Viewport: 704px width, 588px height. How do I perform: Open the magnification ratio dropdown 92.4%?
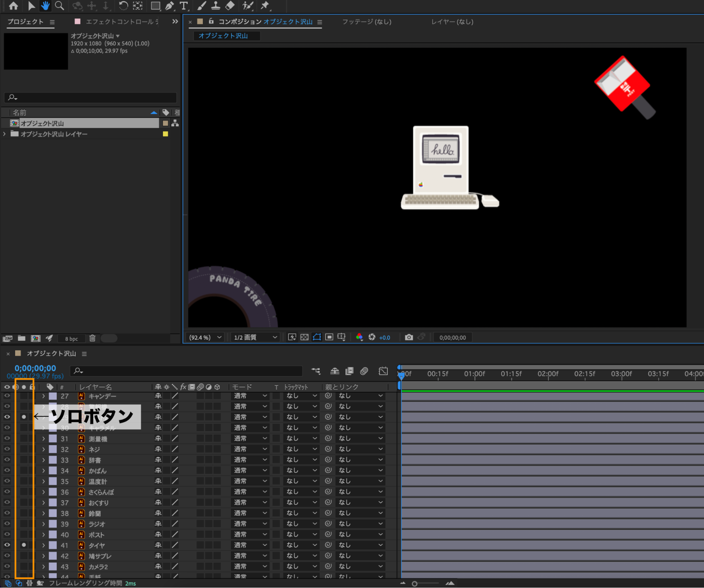205,337
